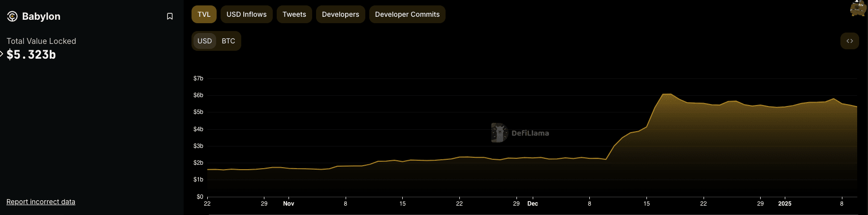Click the $4b y-axis label
Image resolution: width=868 pixels, height=215 pixels.
(198, 129)
